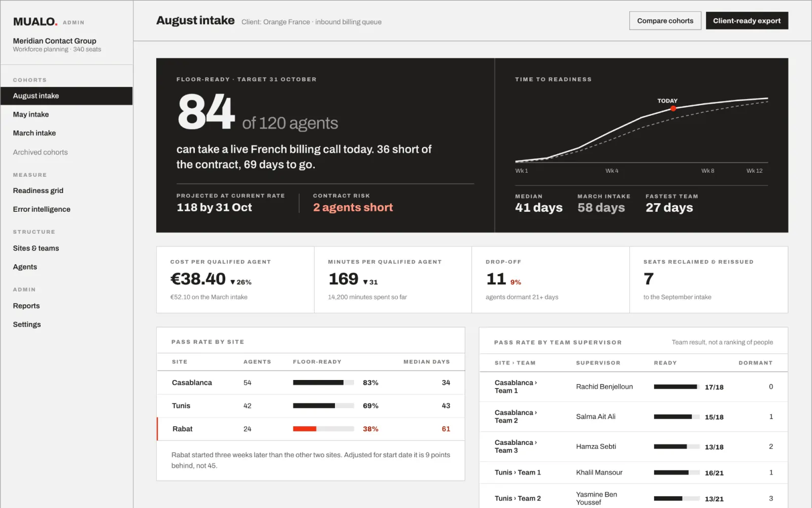Click supervisor Yasmine Ben Youssef
Screen dimensions: 812x508
tap(597, 498)
